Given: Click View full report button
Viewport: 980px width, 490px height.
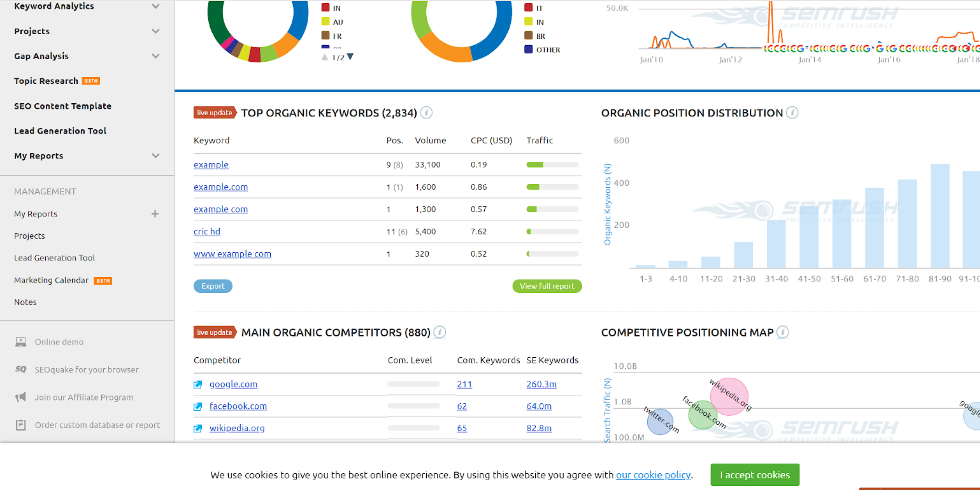Looking at the screenshot, I should (547, 286).
